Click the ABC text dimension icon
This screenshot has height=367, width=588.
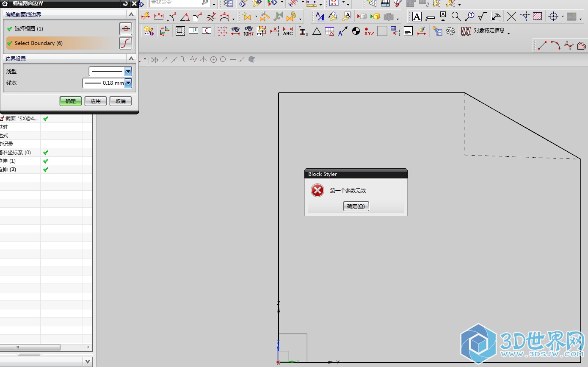[288, 31]
